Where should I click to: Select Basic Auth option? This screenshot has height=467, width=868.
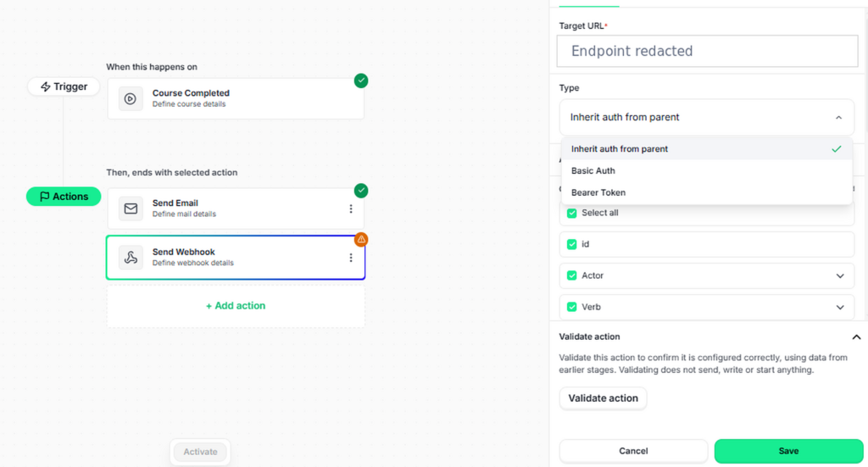[x=706, y=171]
